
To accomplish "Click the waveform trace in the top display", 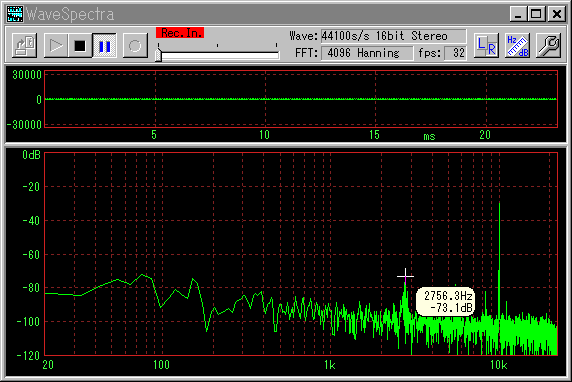I will tap(301, 99).
